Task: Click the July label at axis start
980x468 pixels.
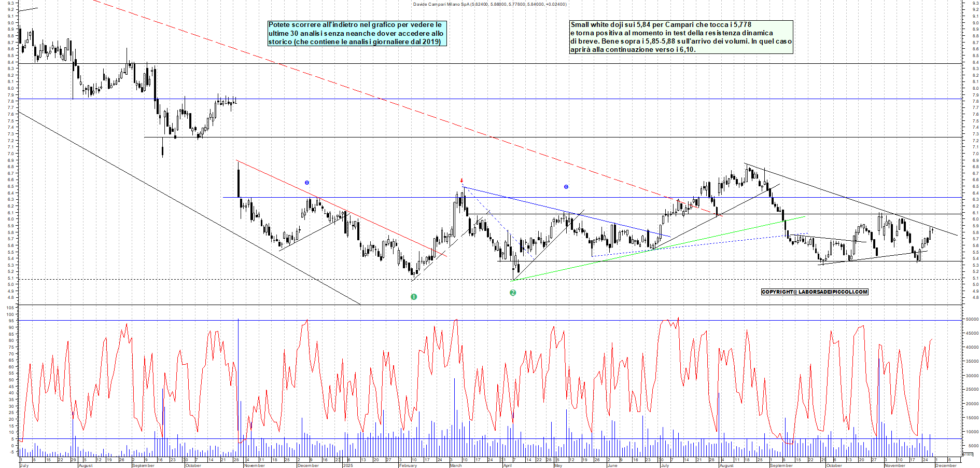Action: click(x=24, y=465)
